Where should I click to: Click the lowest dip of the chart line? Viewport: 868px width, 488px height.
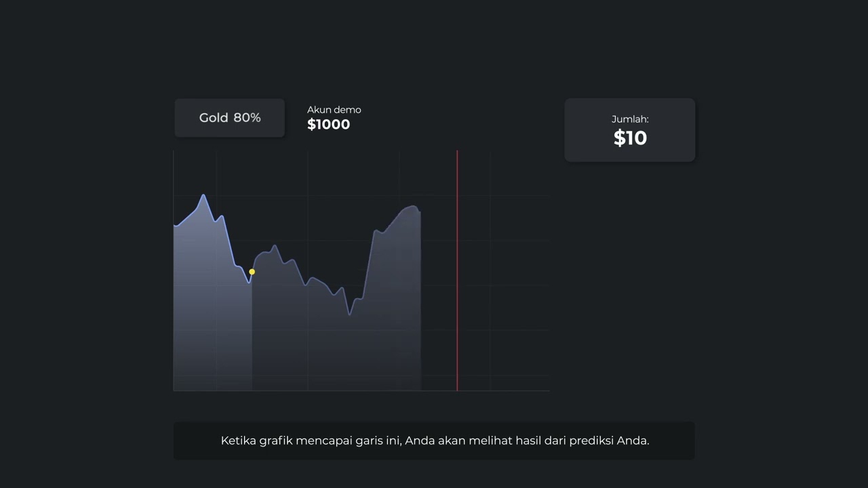click(x=349, y=314)
